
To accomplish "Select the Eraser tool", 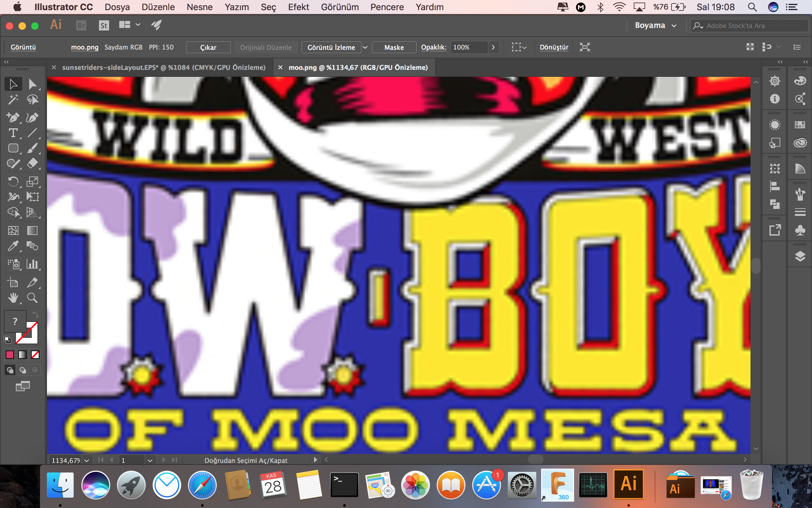I will click(x=33, y=164).
